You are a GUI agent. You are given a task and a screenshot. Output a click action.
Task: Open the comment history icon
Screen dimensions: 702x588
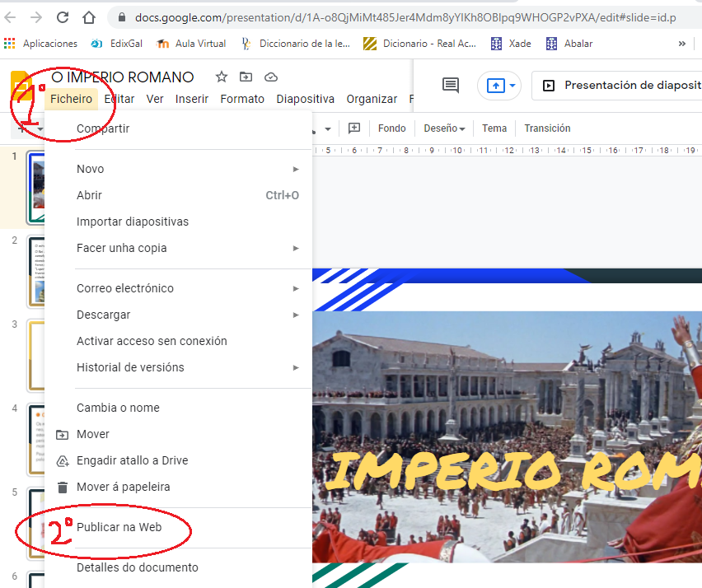[451, 85]
